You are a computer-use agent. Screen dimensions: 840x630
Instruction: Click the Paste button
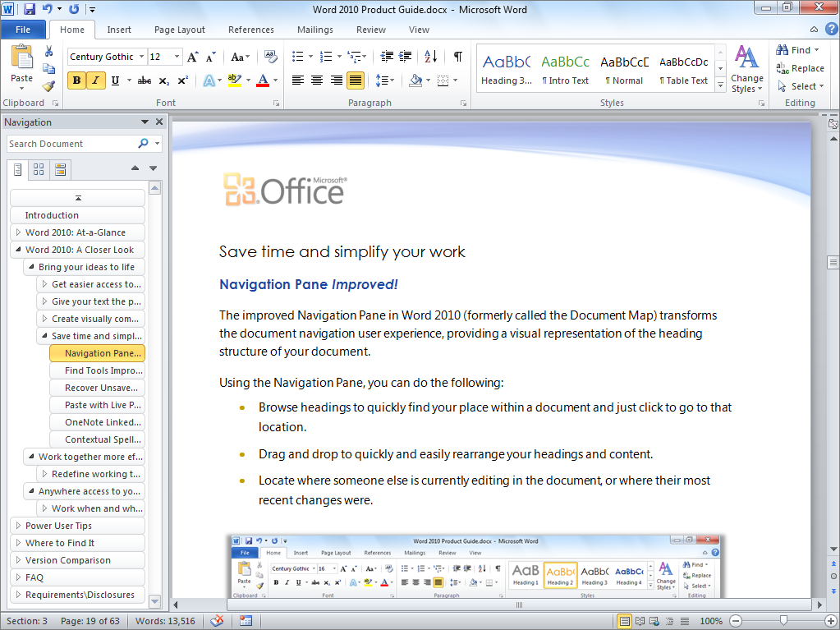22,67
